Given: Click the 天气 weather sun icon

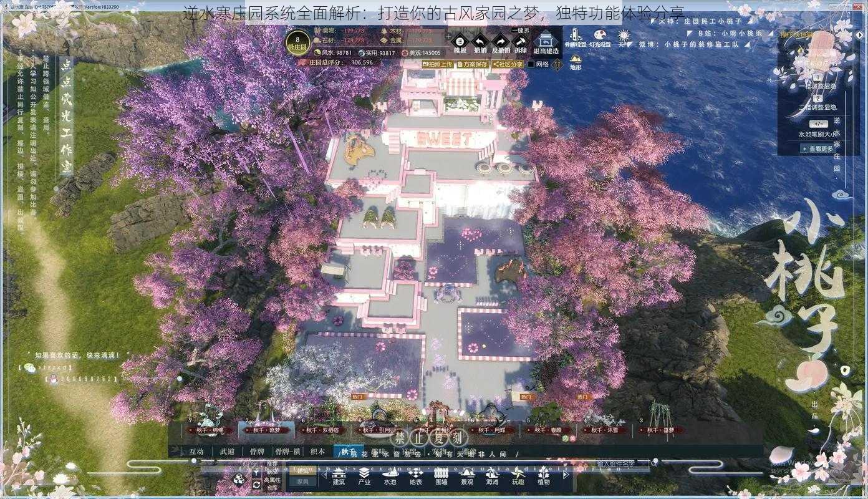Looking at the screenshot, I should point(622,37).
